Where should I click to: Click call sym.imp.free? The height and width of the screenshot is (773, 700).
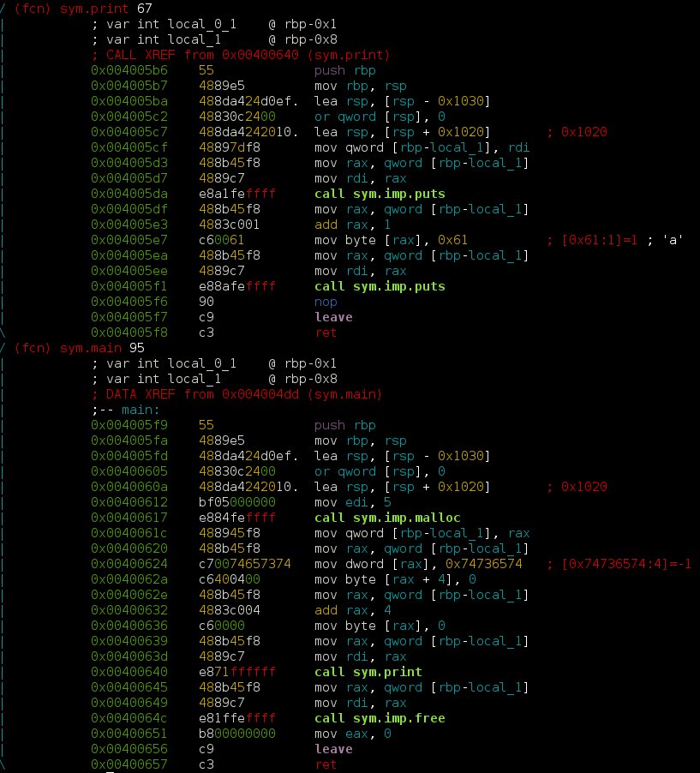tap(380, 718)
